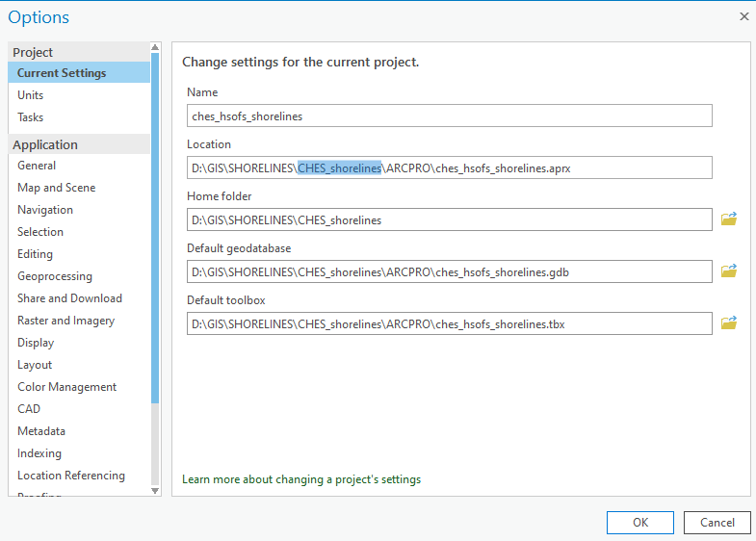Click OK to apply settings
Image resolution: width=756 pixels, height=541 pixels.
click(x=640, y=523)
